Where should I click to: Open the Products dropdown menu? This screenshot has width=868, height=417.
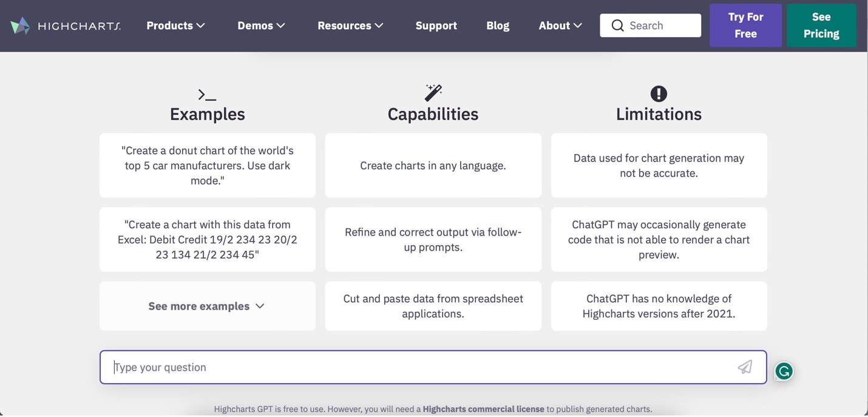176,25
